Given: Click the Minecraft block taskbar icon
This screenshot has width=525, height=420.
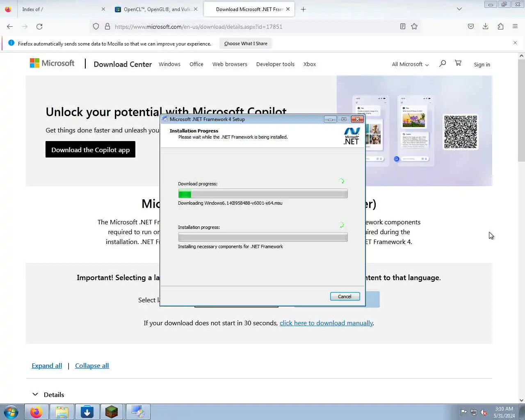Looking at the screenshot, I should (x=112, y=412).
